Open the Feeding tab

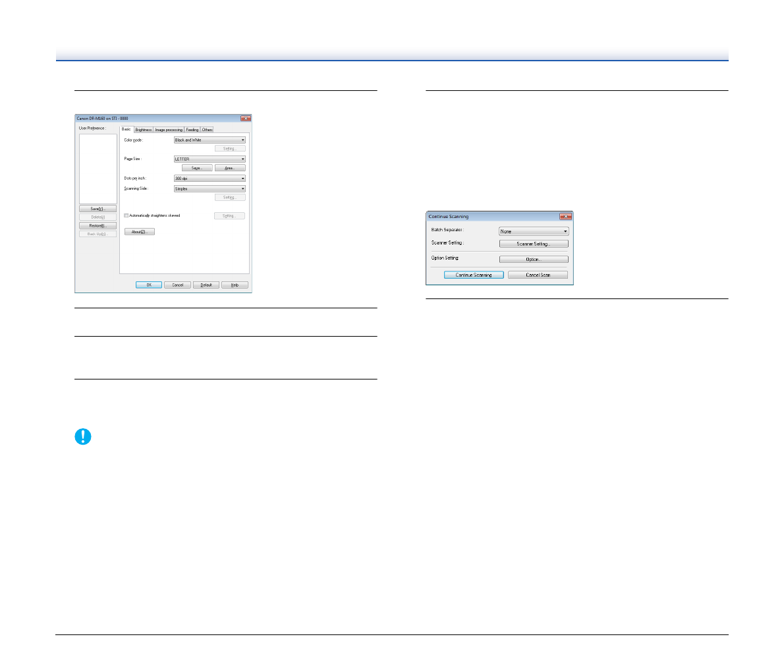point(192,130)
